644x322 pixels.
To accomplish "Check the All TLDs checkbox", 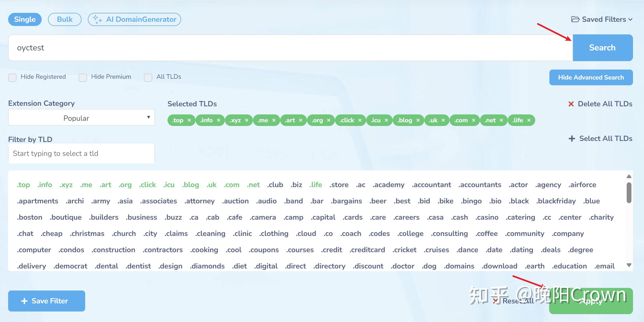I will 148,77.
